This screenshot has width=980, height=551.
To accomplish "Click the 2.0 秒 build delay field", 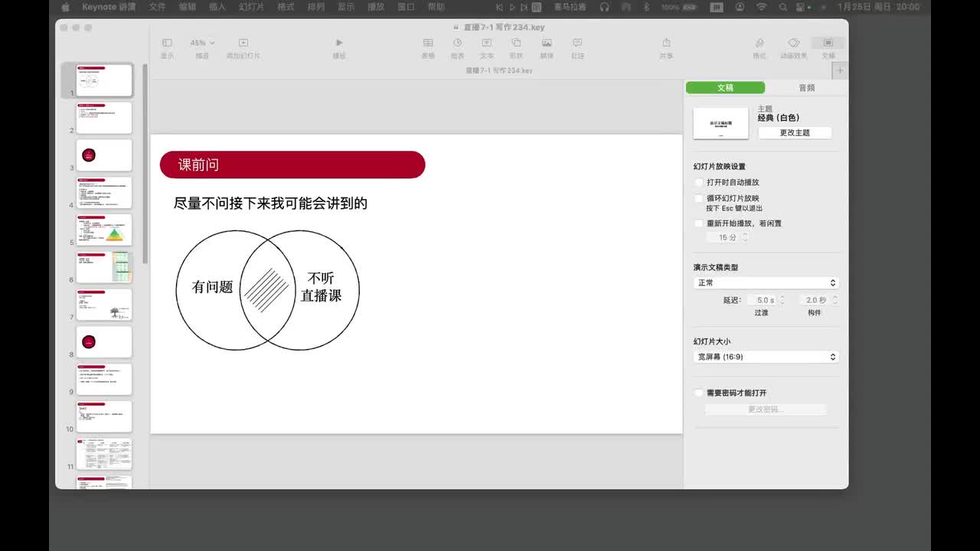I will coord(815,300).
